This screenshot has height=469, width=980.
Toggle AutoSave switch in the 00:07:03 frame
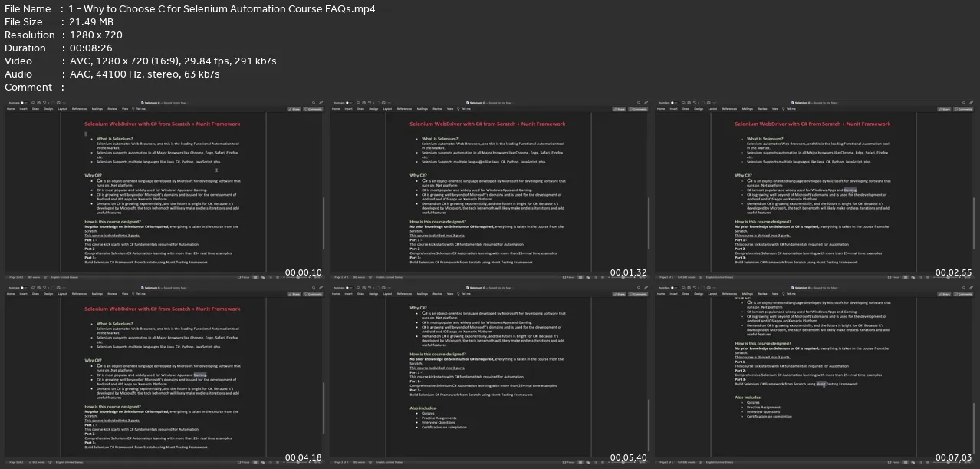(x=673, y=289)
